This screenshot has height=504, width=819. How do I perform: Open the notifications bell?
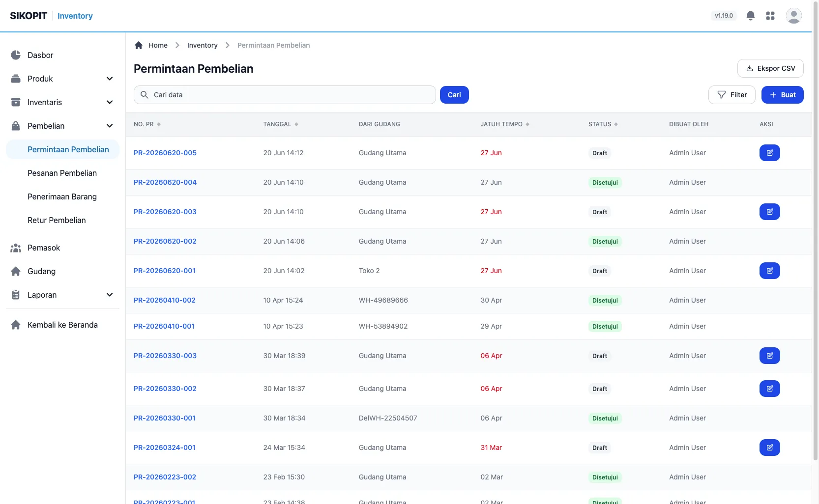click(x=750, y=16)
